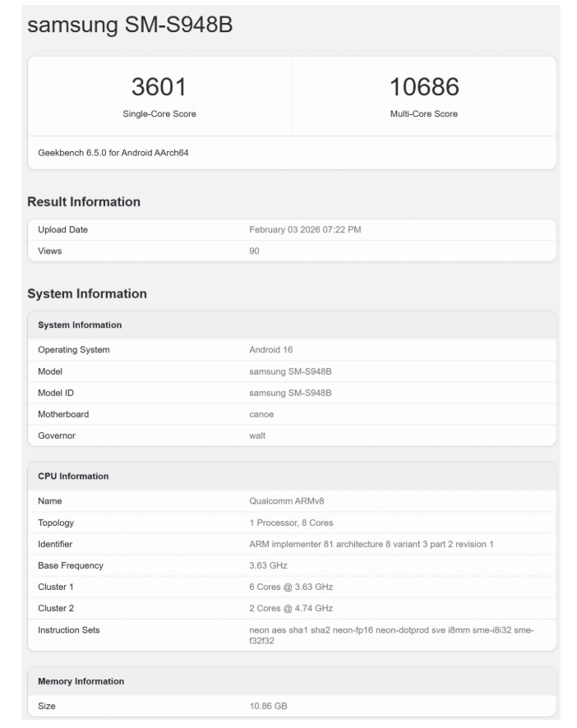Select the Qualcomm ARMv8 value

point(287,501)
